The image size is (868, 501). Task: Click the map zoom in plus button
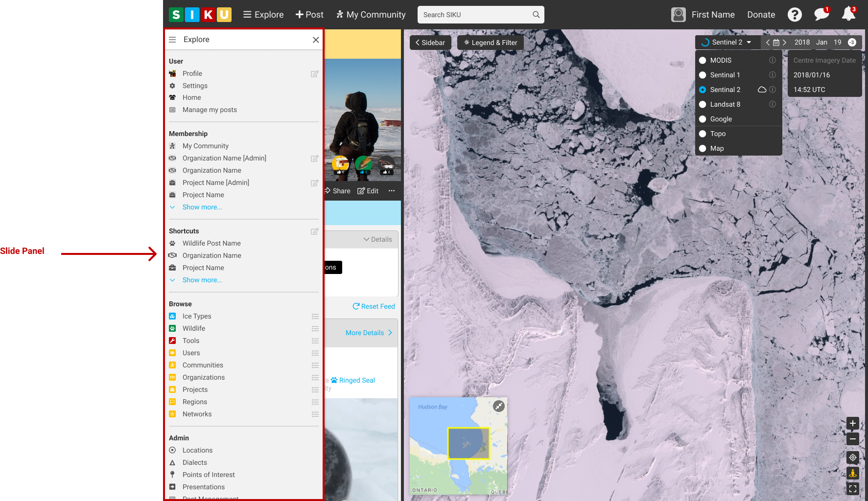852,424
